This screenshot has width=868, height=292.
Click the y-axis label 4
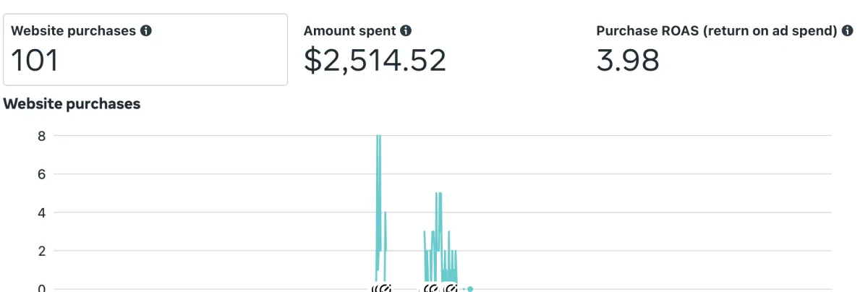point(42,212)
